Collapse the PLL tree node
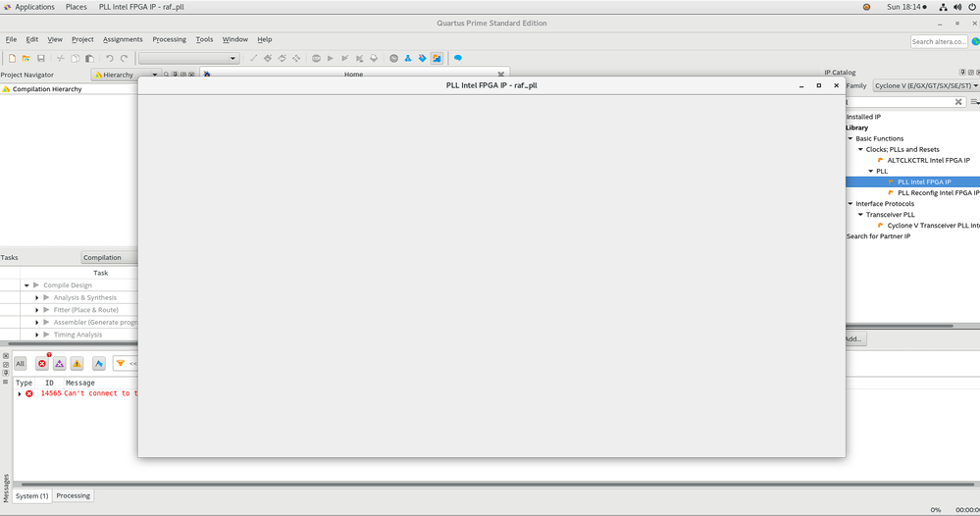 pyautogui.click(x=871, y=171)
